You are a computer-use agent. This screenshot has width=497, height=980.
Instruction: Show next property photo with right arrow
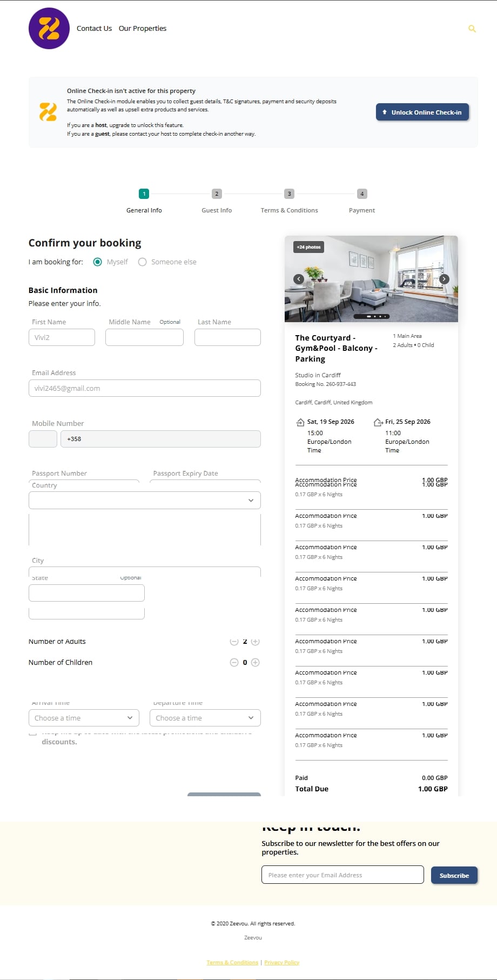444,279
